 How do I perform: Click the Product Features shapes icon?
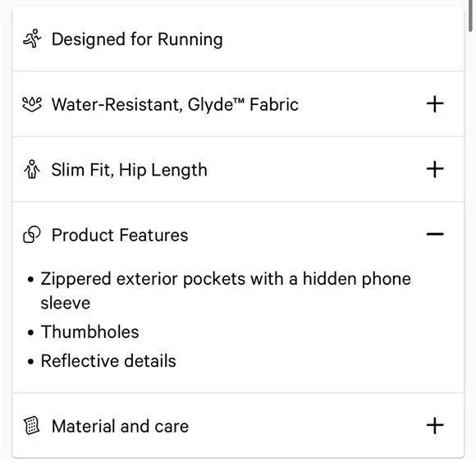[x=32, y=235]
